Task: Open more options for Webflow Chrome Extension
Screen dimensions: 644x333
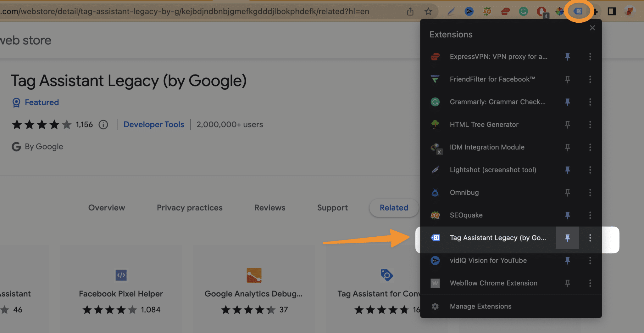Action: click(x=590, y=283)
